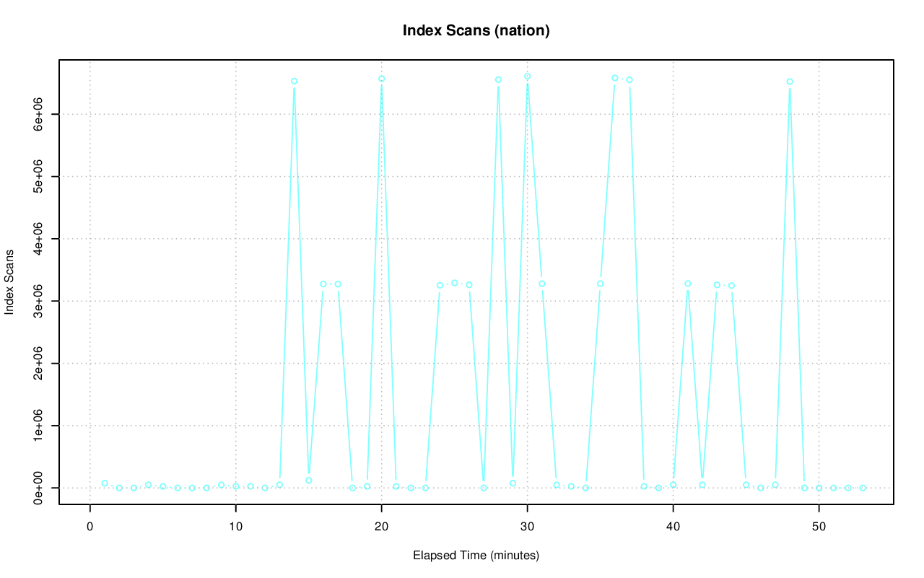The image size is (924, 578).
Task: Select the mid-level data point at minute 41
Action: 688,284
